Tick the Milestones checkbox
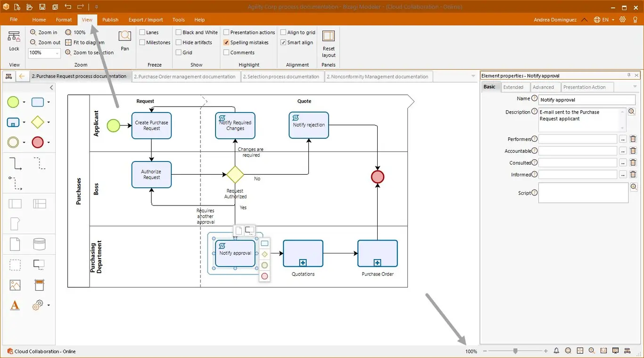The height and width of the screenshot is (358, 644). click(142, 42)
